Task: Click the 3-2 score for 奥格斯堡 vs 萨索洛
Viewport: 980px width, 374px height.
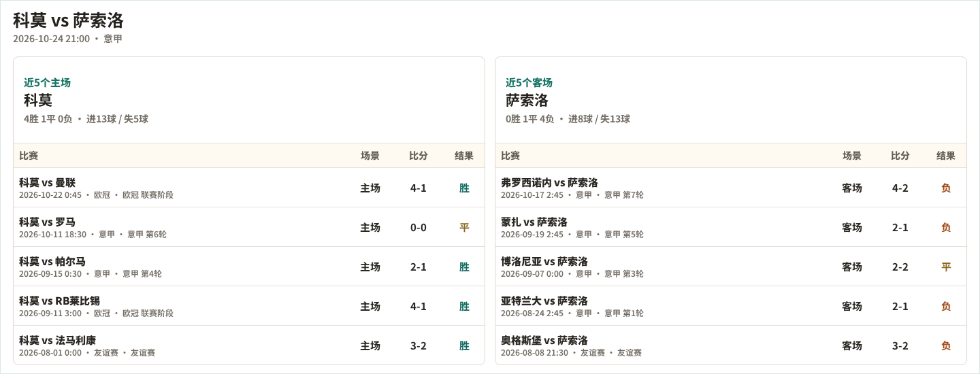Action: coord(900,345)
